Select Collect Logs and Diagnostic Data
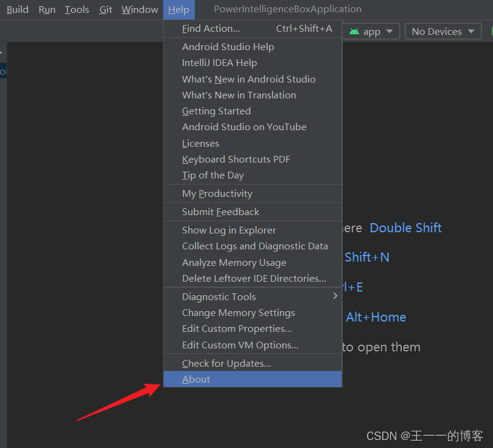The width and height of the screenshot is (493, 448). pyautogui.click(x=252, y=246)
